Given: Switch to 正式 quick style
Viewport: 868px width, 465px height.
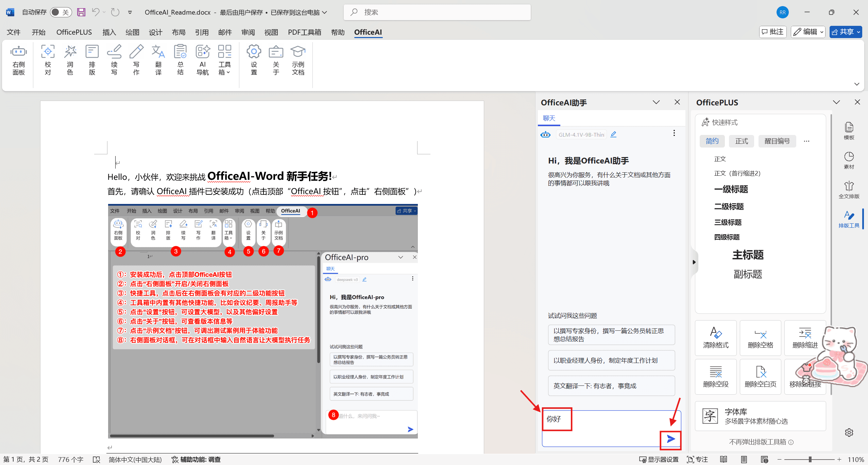Looking at the screenshot, I should [x=741, y=141].
